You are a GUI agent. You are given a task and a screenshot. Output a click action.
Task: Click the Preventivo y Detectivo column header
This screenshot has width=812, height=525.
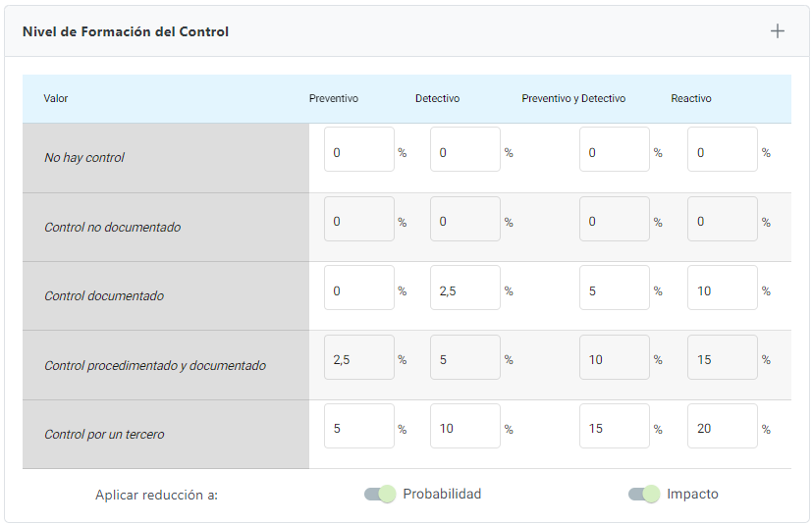point(573,98)
